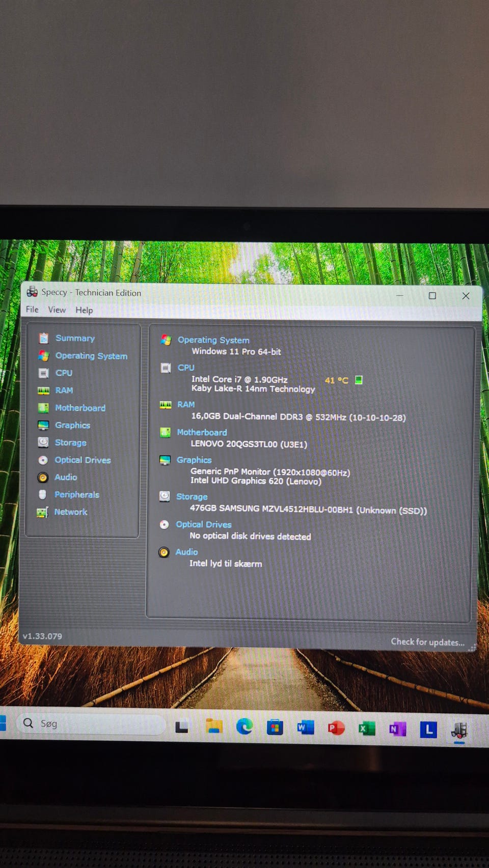This screenshot has width=489, height=868.
Task: Select Operating System in the sidebar
Action: 91,356
